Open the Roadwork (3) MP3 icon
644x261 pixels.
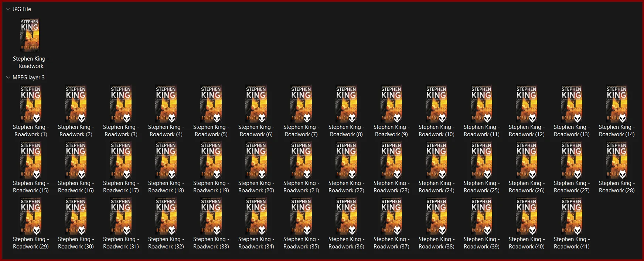[121, 104]
